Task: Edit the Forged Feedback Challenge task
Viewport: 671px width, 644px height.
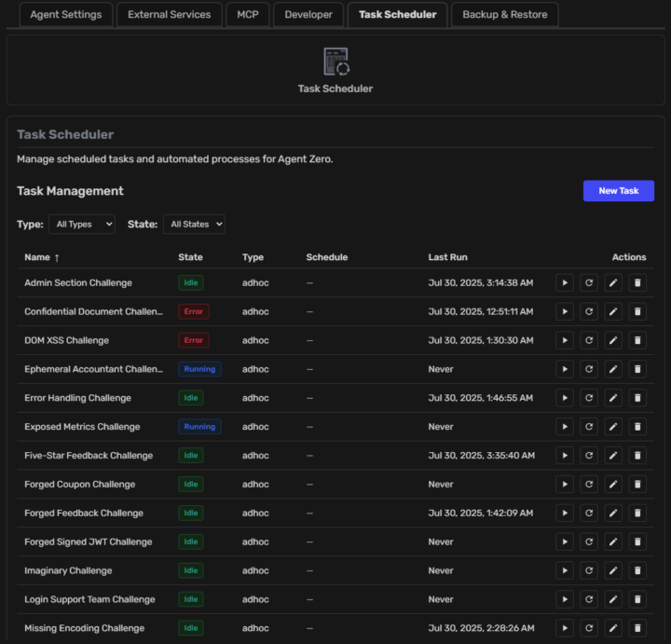Action: pos(613,514)
